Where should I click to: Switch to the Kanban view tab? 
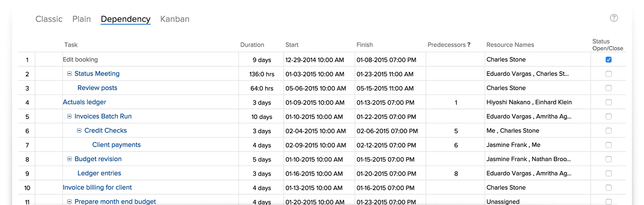coord(175,19)
